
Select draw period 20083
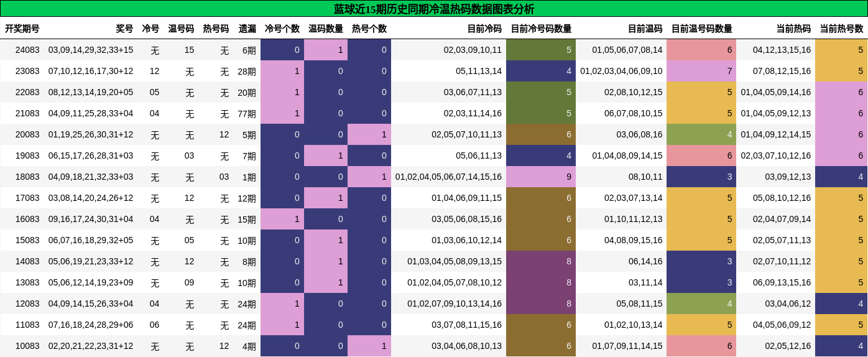click(x=27, y=134)
